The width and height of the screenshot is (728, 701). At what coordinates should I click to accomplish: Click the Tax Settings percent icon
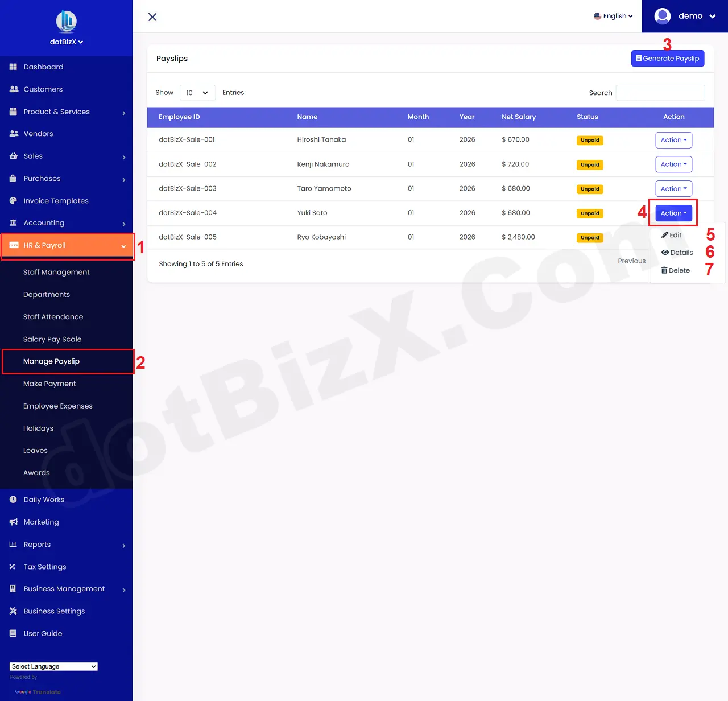[x=13, y=567]
